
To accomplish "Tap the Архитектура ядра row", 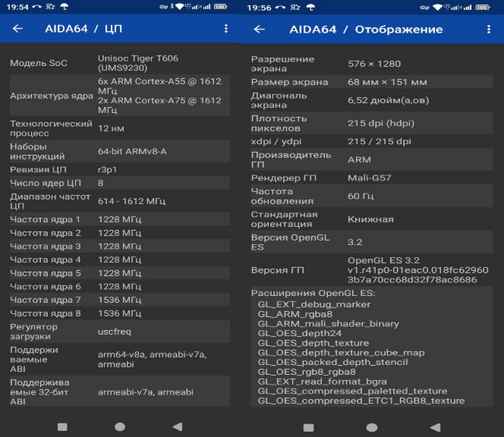I will coord(120,95).
